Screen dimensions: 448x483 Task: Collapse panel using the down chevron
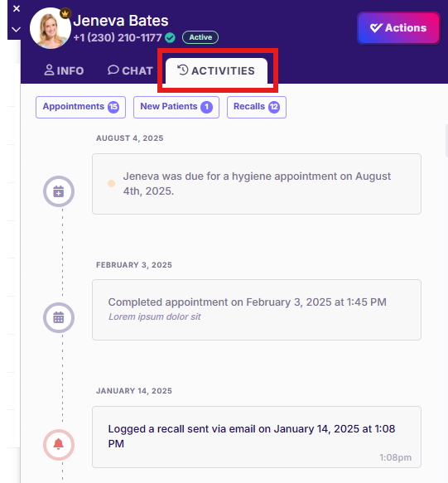(x=16, y=30)
